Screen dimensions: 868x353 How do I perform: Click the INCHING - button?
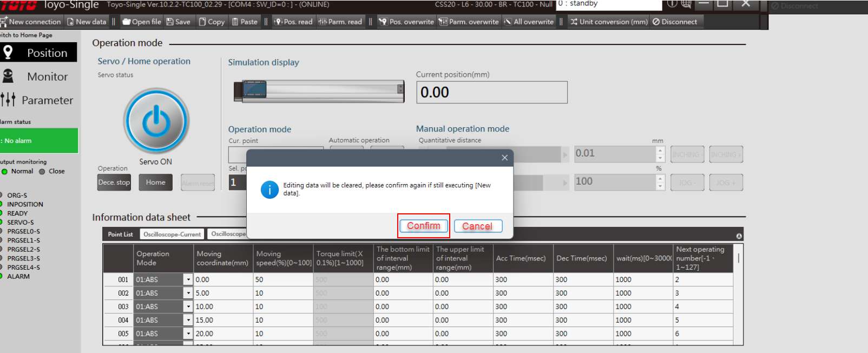687,154
